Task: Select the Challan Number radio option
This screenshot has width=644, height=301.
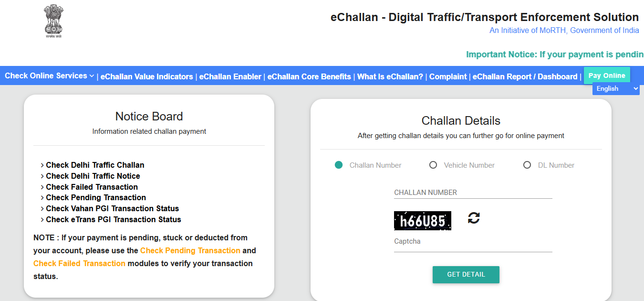Action: [x=339, y=165]
